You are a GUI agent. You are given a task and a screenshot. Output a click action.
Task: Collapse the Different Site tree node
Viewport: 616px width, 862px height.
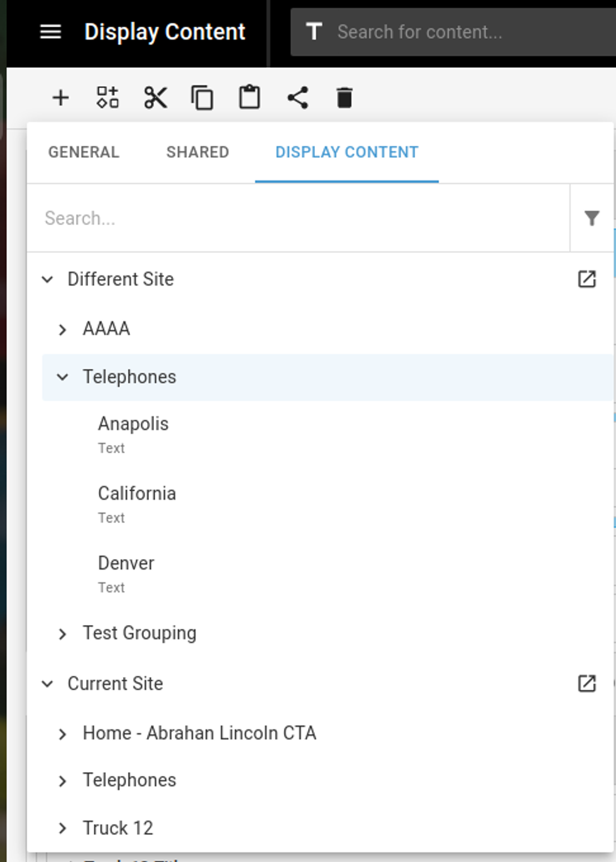[47, 279]
